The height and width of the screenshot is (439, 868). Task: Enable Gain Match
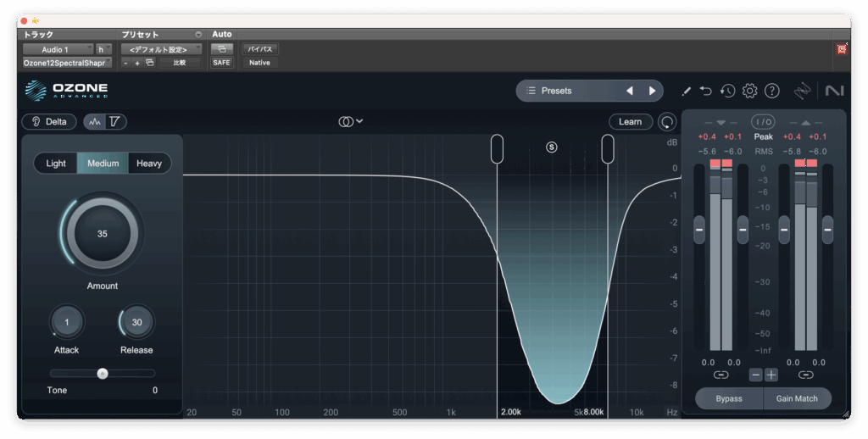tap(797, 398)
